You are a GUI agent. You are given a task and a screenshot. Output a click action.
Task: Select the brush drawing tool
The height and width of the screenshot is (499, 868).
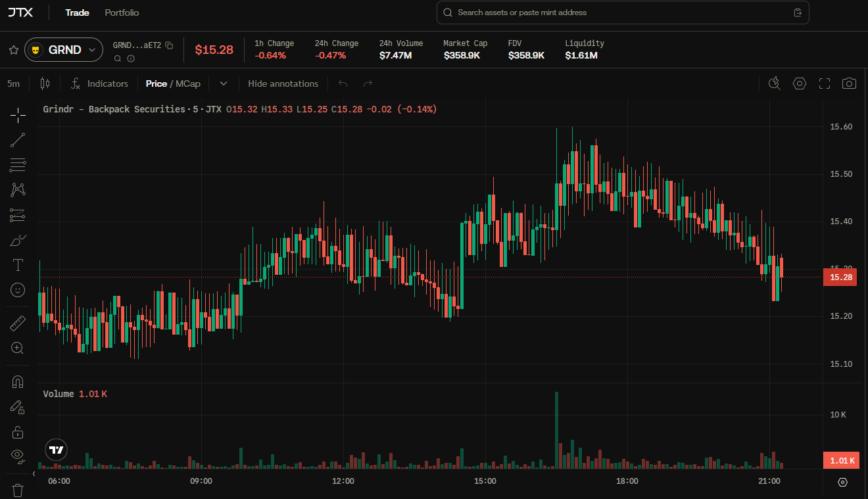click(18, 240)
